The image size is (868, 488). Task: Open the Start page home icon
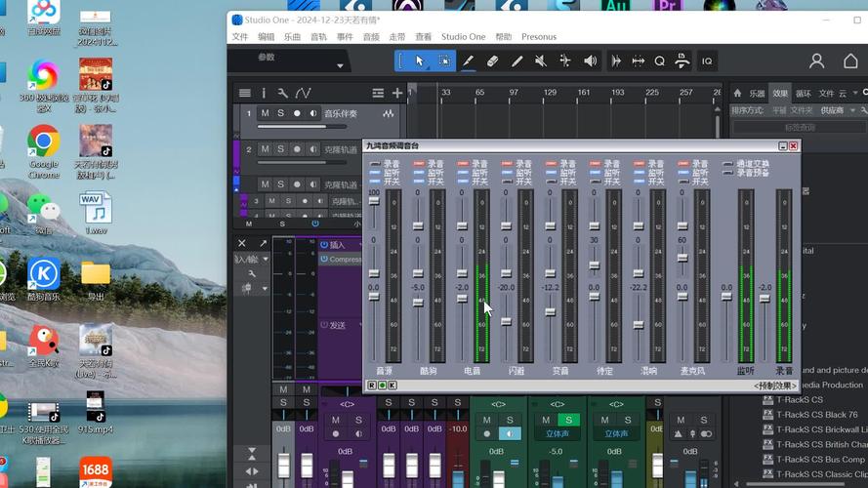tap(850, 61)
